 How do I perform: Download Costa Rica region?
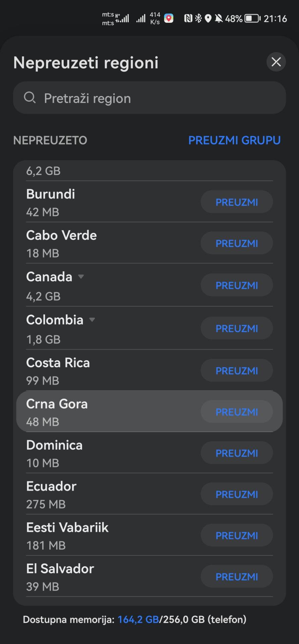coord(237,371)
